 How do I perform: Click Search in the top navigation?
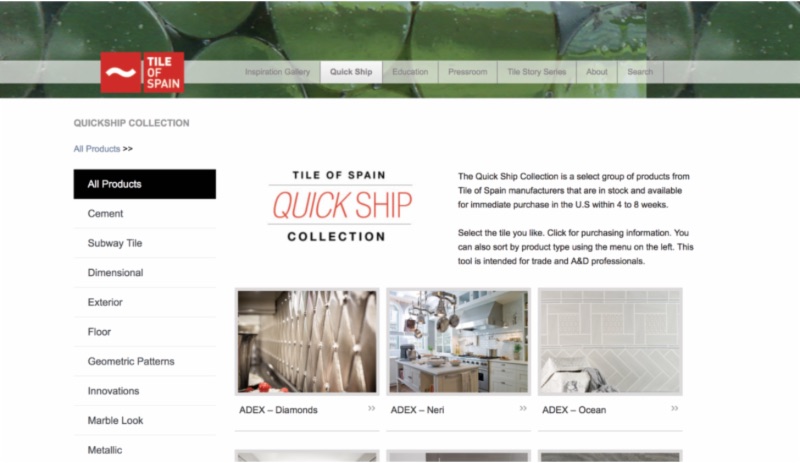(x=640, y=72)
